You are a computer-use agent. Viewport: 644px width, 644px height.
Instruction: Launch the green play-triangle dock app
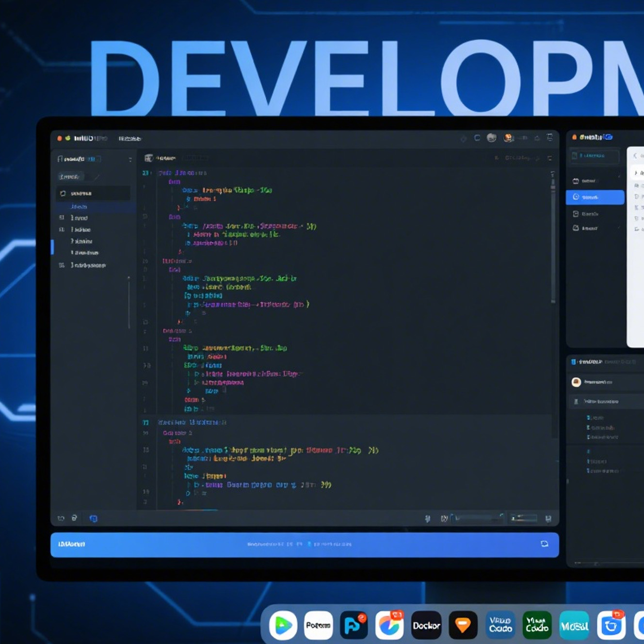283,626
